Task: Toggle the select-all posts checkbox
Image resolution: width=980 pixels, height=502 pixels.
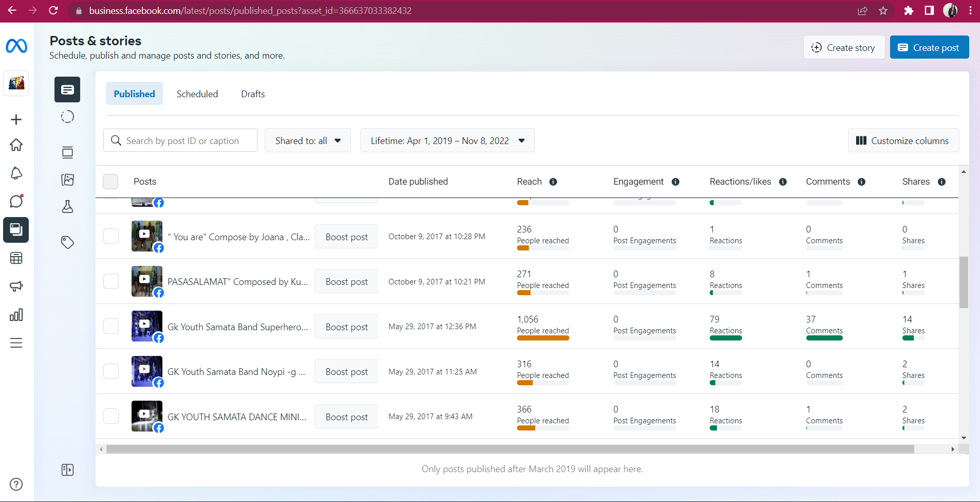Action: (x=110, y=182)
